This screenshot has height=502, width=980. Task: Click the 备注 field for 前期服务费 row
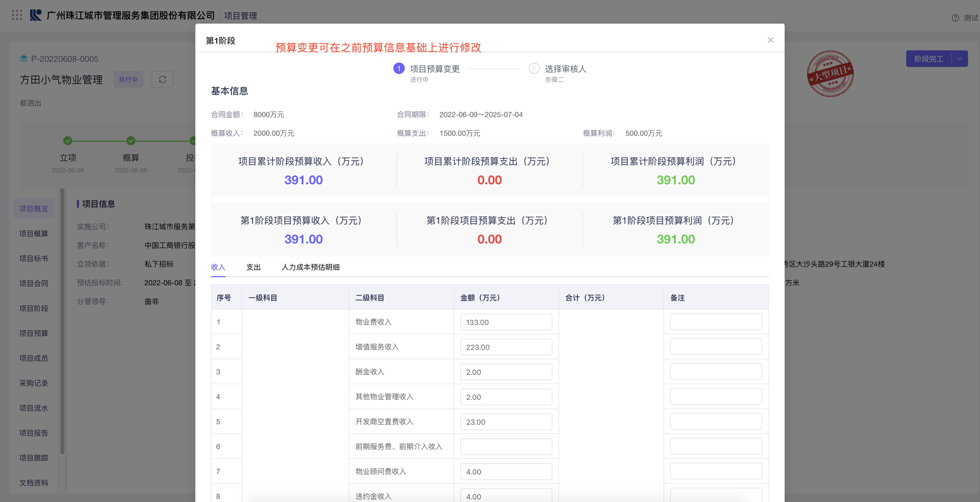[x=716, y=446]
